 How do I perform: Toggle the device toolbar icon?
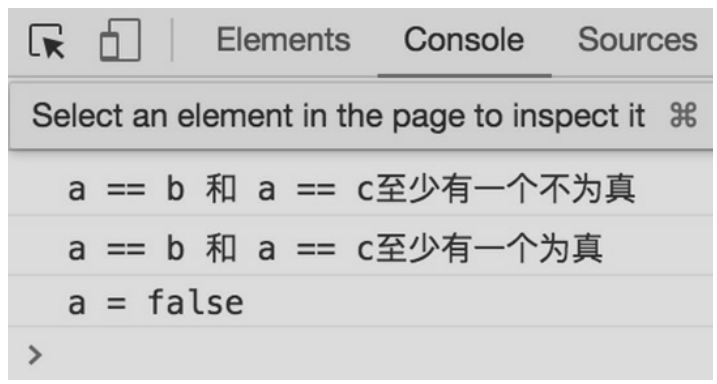120,40
